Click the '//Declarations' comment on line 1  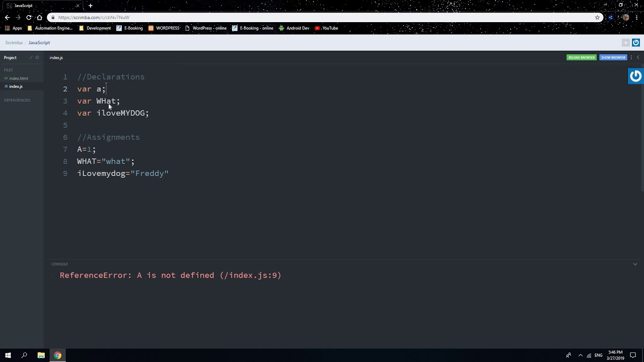111,77
